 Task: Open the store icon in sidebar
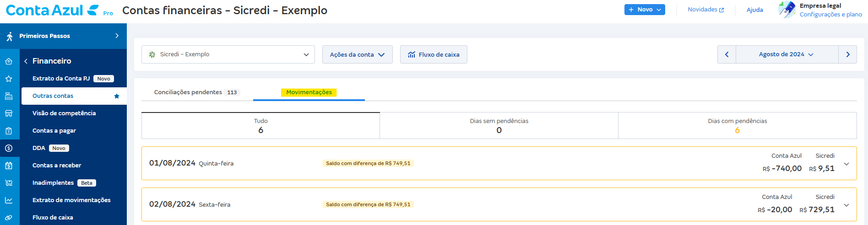tap(9, 113)
